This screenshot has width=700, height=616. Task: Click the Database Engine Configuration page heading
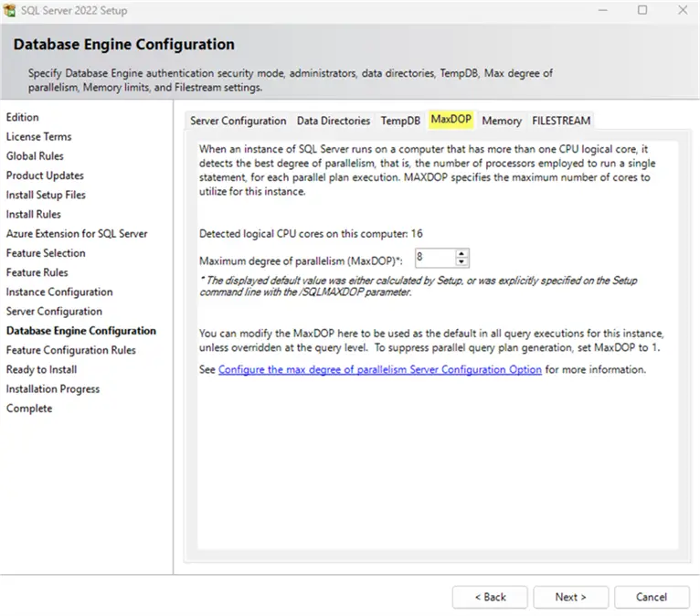click(123, 44)
